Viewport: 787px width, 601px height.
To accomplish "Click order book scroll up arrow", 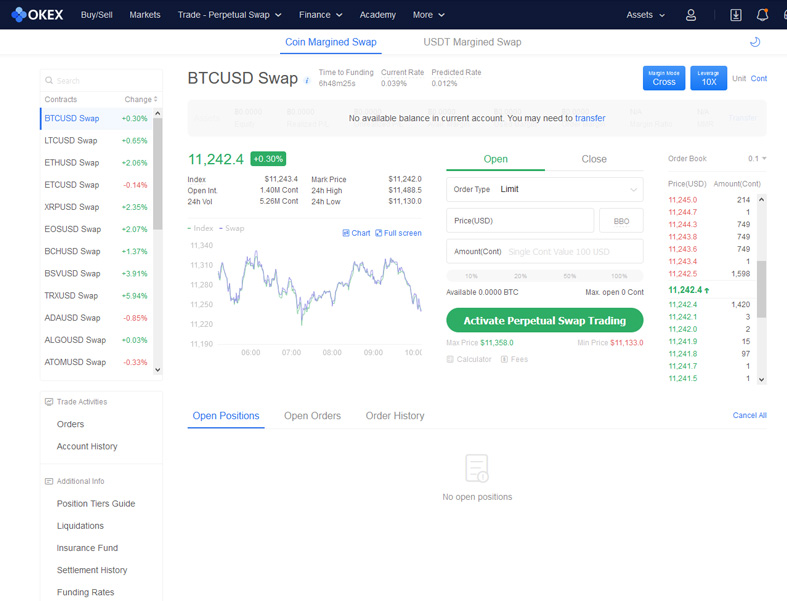I will [761, 199].
